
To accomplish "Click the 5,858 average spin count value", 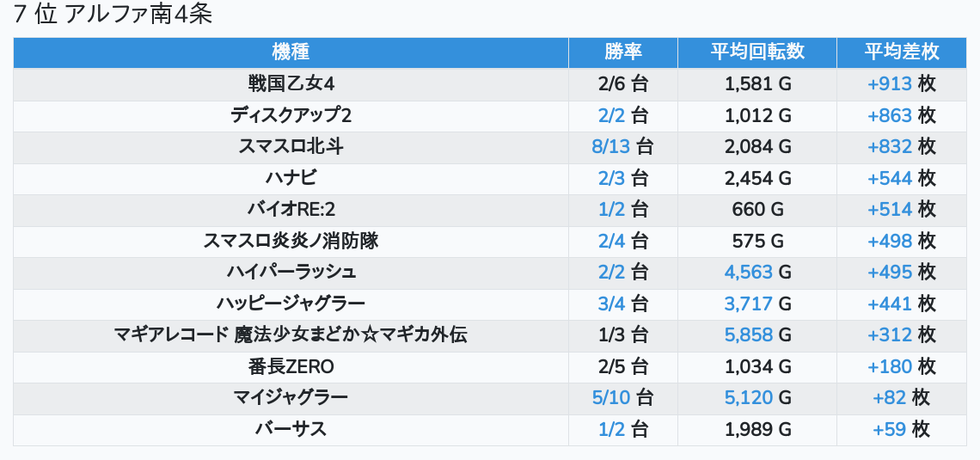I will click(749, 334).
